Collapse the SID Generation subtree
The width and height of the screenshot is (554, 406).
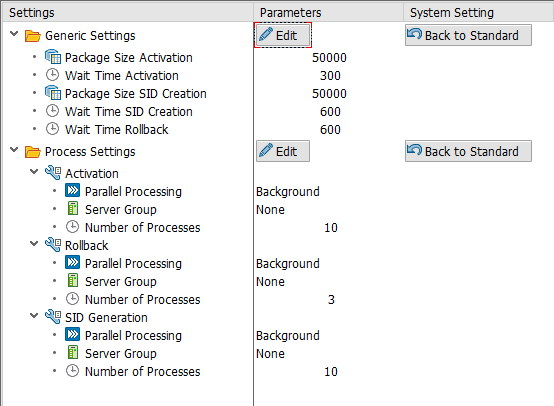coord(34,316)
